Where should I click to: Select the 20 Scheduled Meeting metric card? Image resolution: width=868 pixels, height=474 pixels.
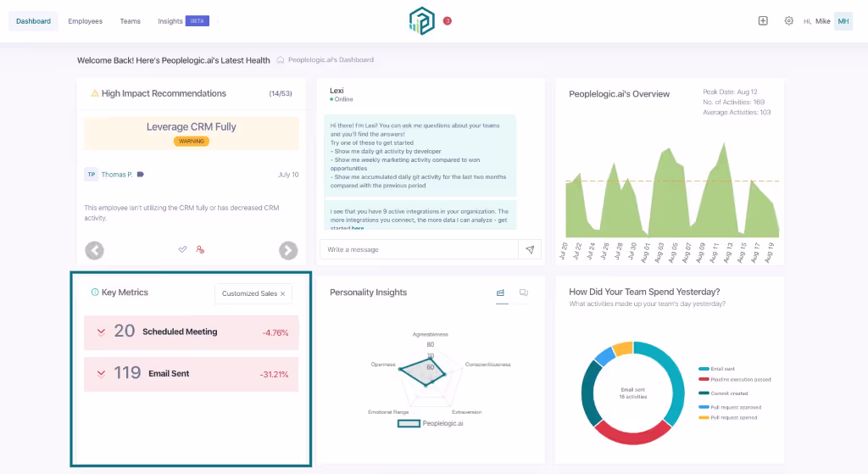point(191,332)
